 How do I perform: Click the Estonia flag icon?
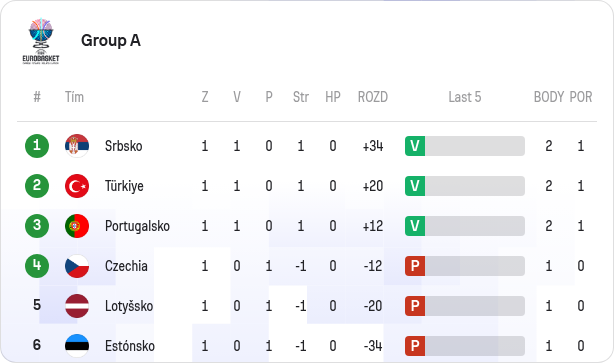(x=77, y=346)
